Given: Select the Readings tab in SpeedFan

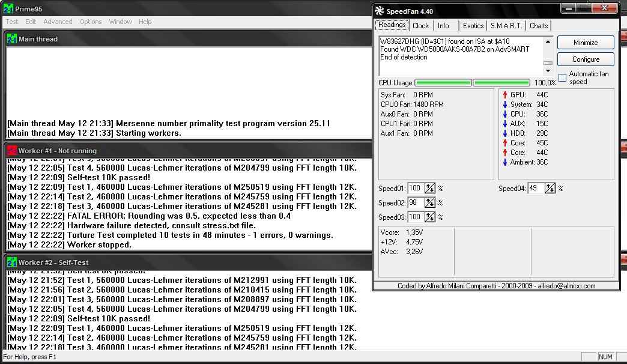Looking at the screenshot, I should coord(392,25).
